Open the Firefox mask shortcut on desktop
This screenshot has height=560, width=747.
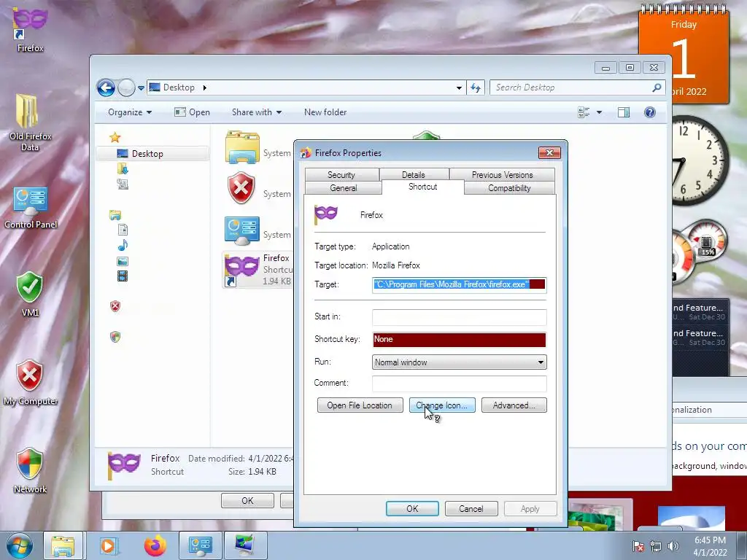(x=29, y=29)
